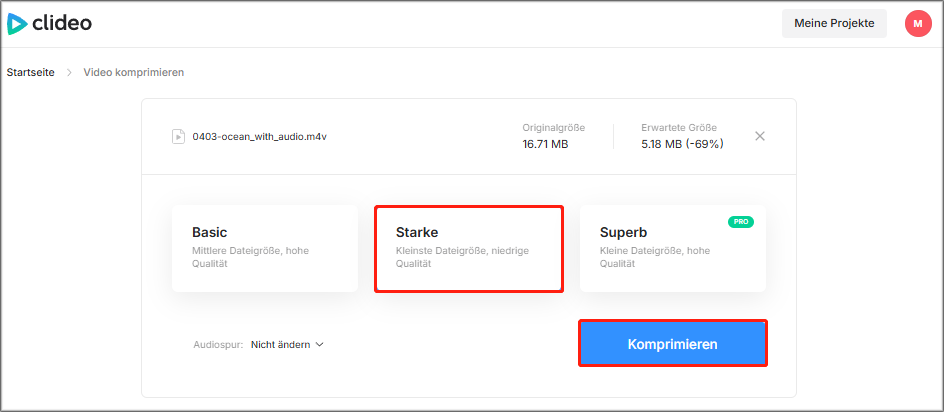944x412 pixels.
Task: Open Meine Projekte
Action: (833, 23)
